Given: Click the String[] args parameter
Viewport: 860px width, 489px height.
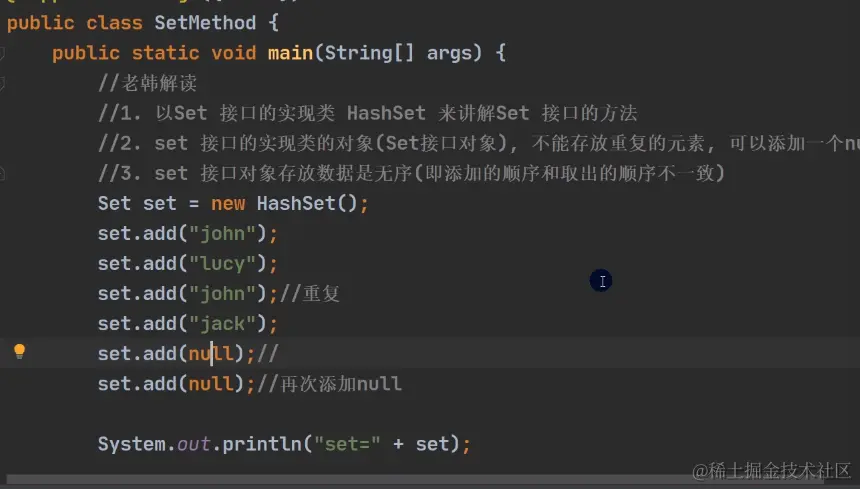Looking at the screenshot, I should coord(398,53).
